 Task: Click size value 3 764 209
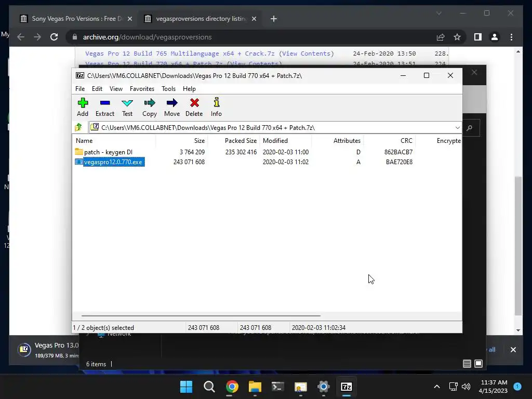click(192, 152)
